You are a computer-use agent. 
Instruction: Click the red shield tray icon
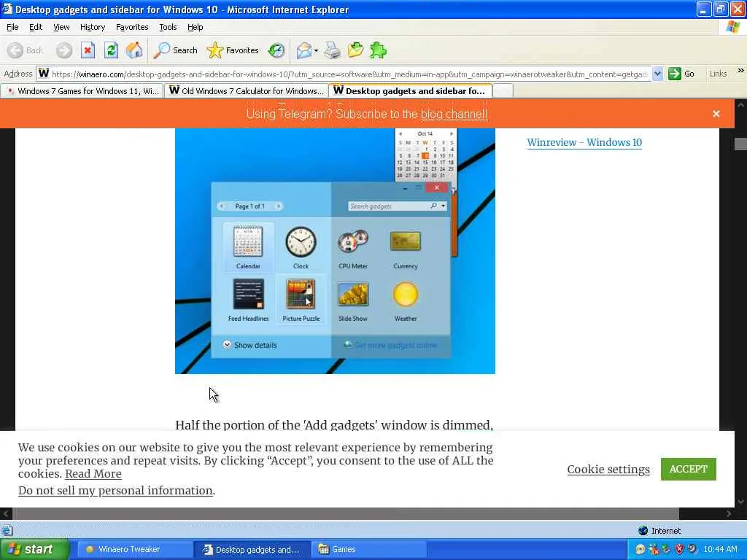(x=679, y=549)
